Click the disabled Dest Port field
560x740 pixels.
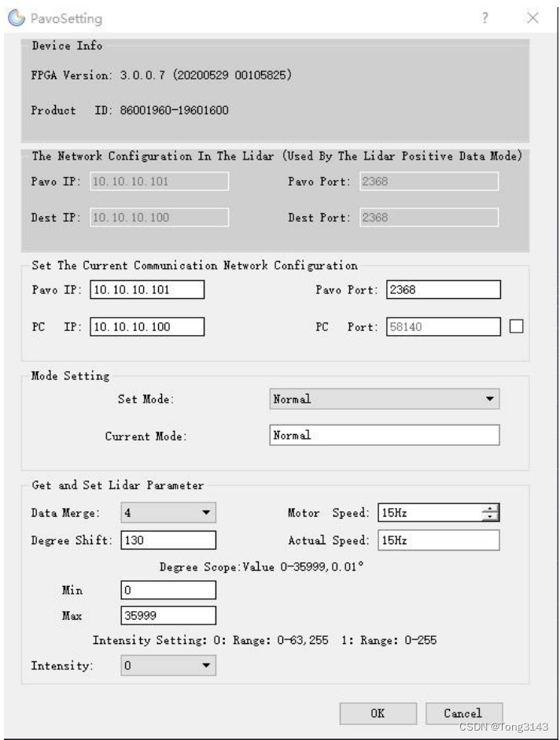click(429, 218)
